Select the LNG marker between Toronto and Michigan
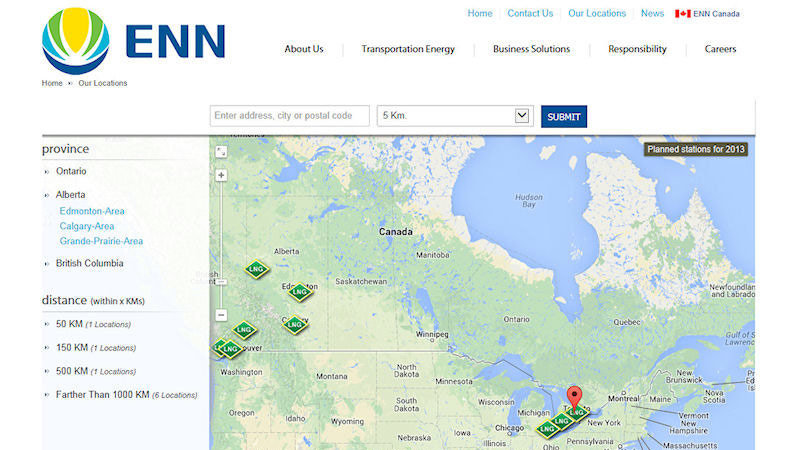Screen dimensions: 800x450 coord(562,421)
